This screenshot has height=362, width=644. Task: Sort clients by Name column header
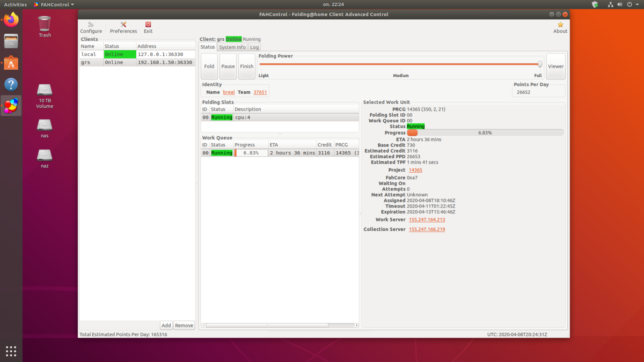[x=91, y=46]
